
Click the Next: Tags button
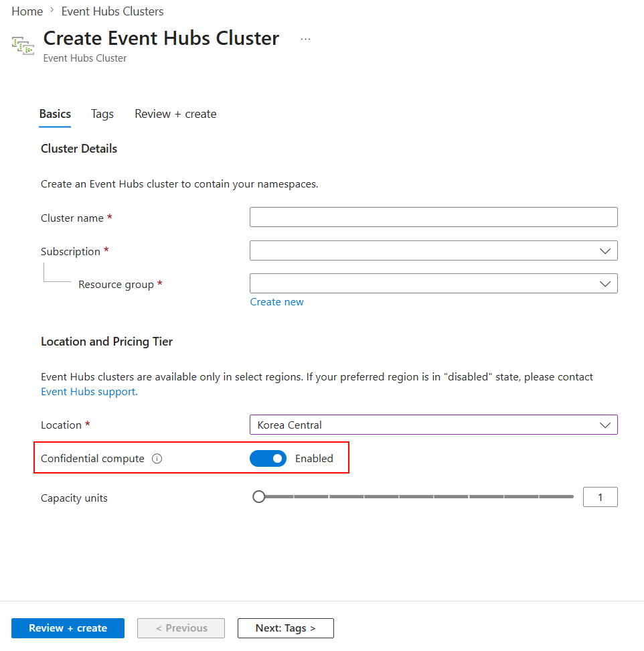click(x=286, y=628)
